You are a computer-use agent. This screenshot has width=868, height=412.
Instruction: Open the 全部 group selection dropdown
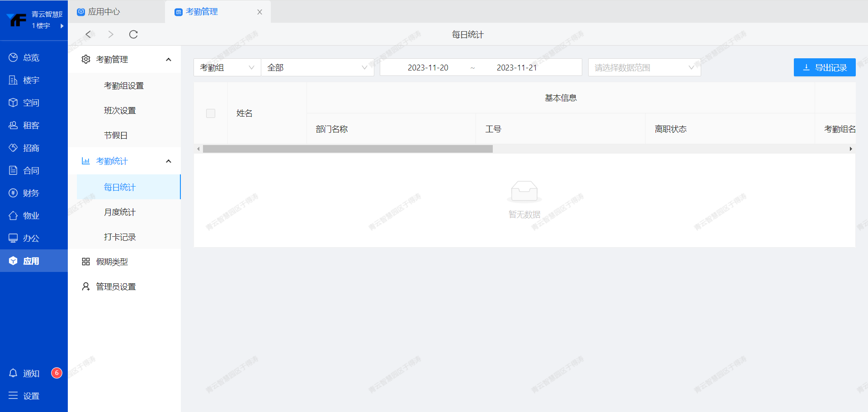coord(317,67)
